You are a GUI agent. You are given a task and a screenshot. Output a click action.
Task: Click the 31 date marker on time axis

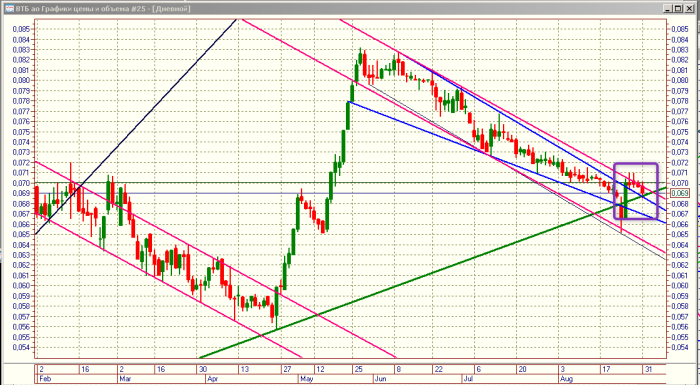(x=650, y=369)
